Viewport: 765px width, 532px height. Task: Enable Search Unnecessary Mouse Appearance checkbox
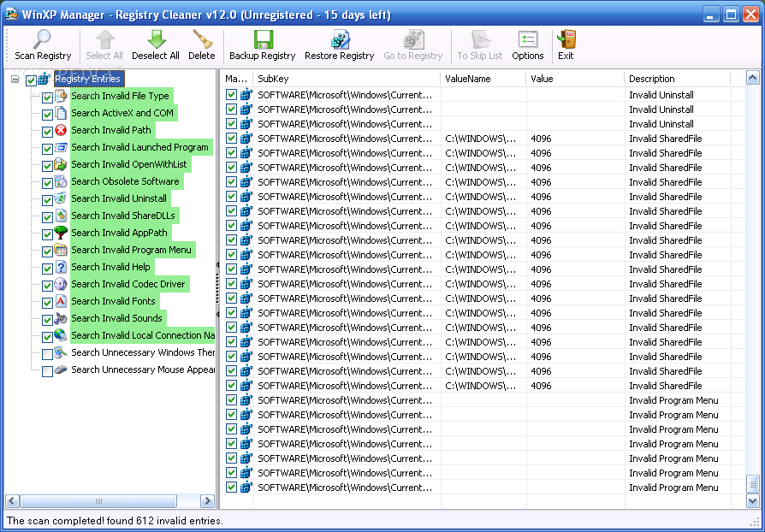click(47, 371)
